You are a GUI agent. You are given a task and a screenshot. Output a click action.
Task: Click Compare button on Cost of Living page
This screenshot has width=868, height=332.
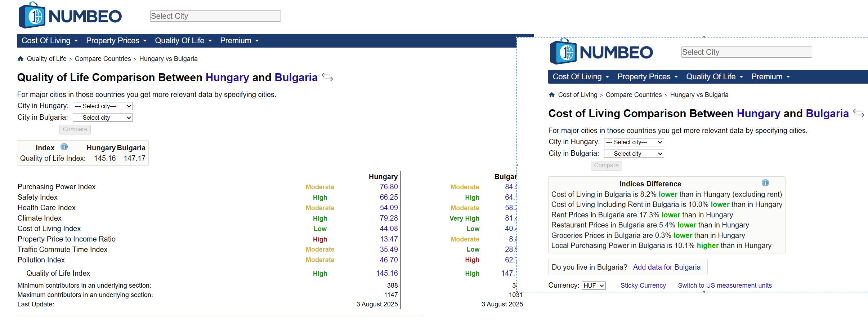[606, 165]
